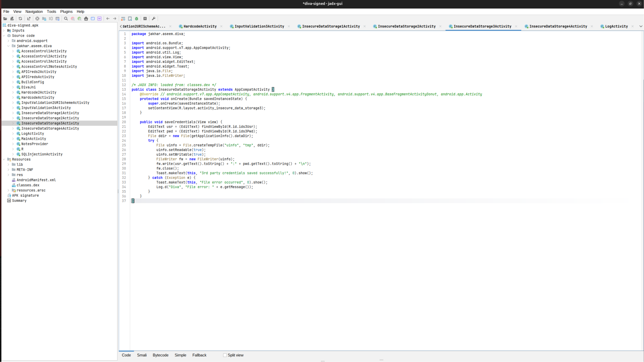Click the Export project arrow icon
This screenshot has height=362, width=644.
coord(29,19)
